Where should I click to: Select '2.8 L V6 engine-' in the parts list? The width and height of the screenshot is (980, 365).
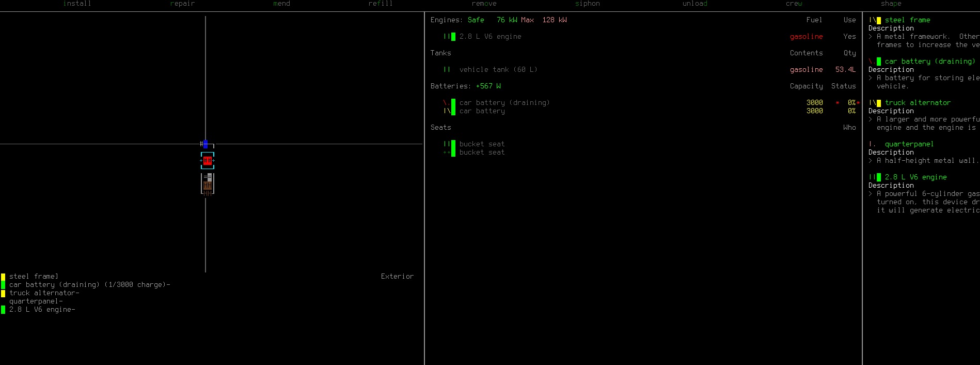[x=42, y=310]
